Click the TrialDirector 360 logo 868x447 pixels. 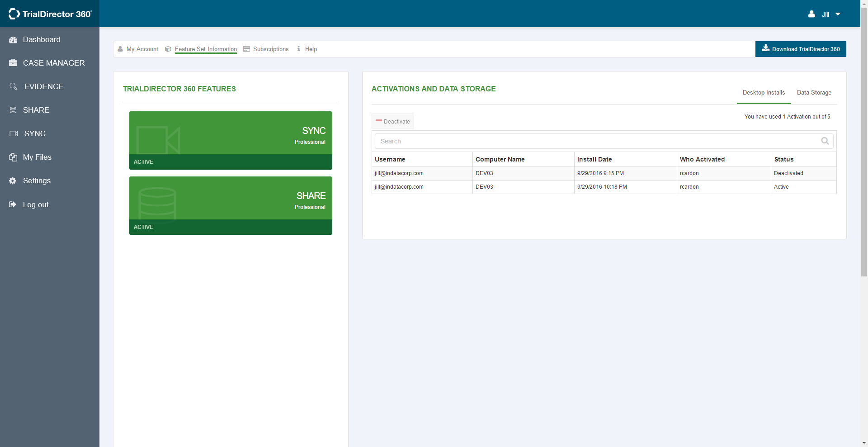50,14
